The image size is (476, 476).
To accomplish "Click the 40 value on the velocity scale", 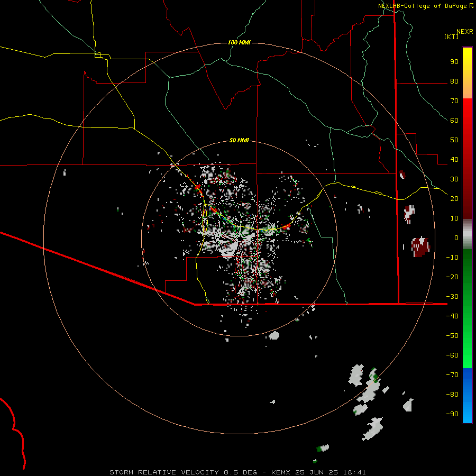I will pyautogui.click(x=454, y=159).
